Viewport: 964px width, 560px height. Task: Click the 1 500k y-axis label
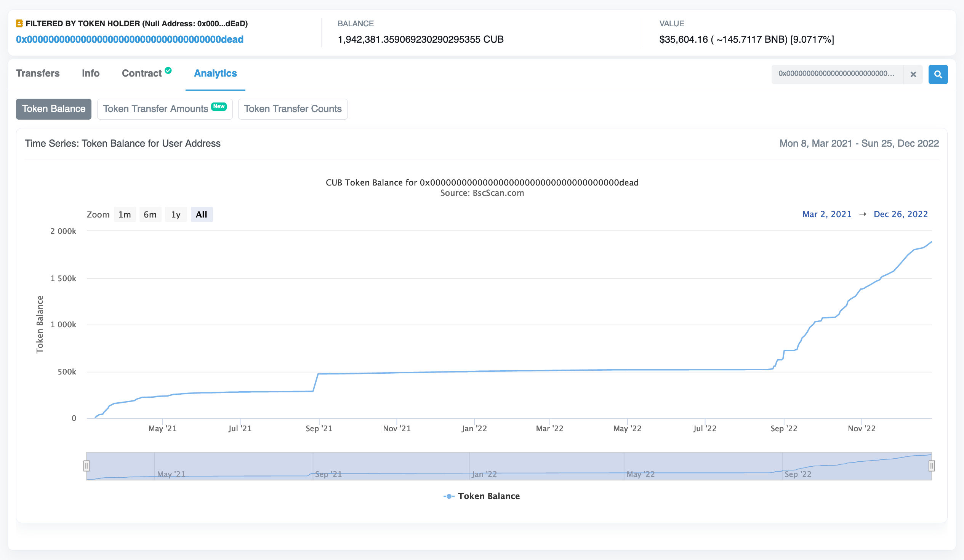point(63,278)
